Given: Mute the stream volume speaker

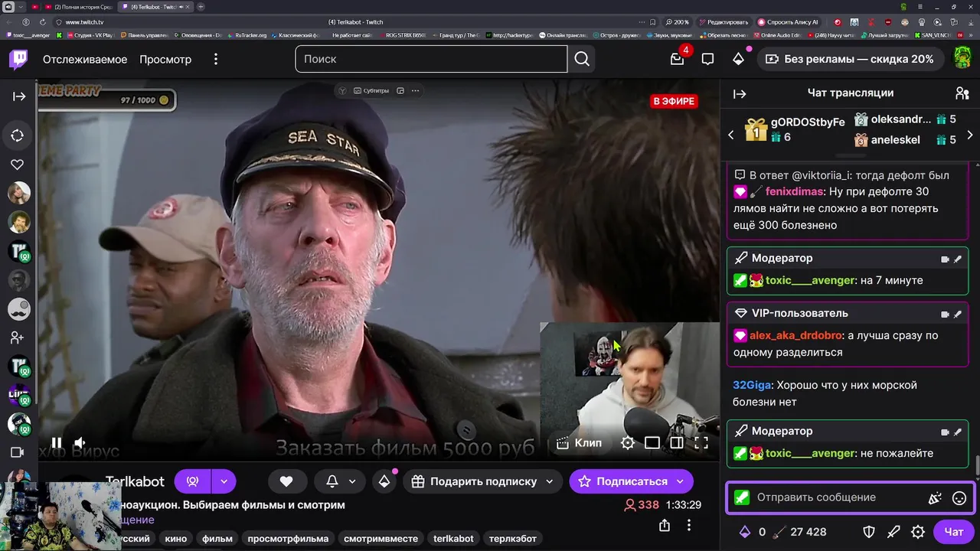Looking at the screenshot, I should point(80,442).
